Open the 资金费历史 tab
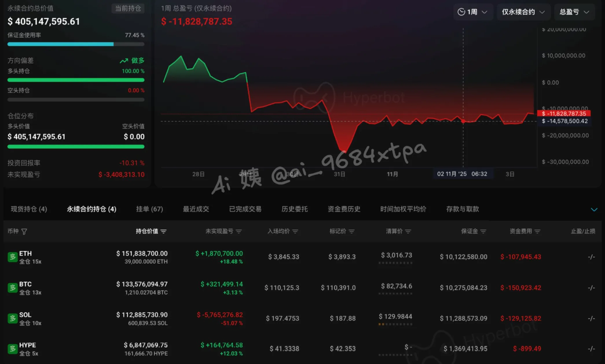 (344, 209)
